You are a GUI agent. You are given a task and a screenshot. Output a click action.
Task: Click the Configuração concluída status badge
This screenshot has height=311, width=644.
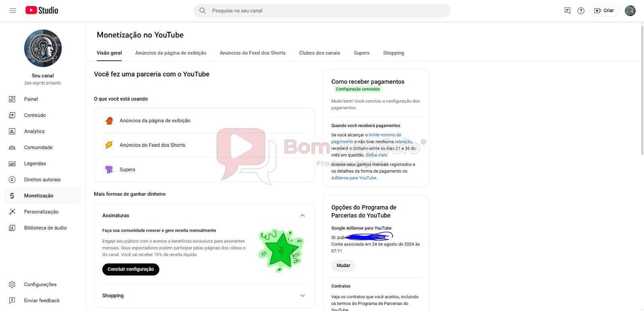point(358,89)
